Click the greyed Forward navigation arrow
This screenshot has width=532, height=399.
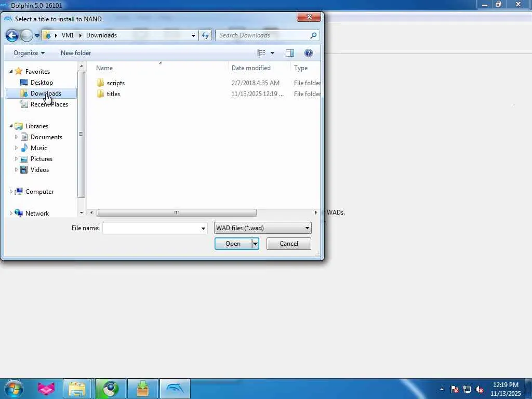(26, 35)
